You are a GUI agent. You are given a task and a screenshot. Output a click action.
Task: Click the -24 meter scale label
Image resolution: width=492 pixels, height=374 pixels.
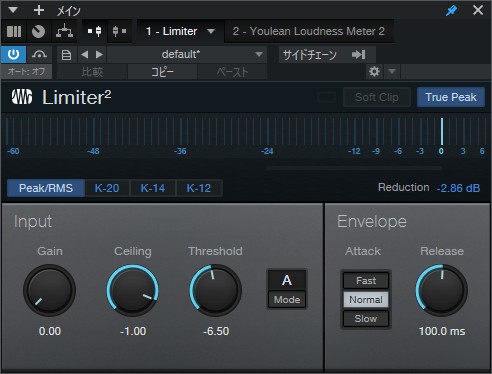[x=267, y=151]
